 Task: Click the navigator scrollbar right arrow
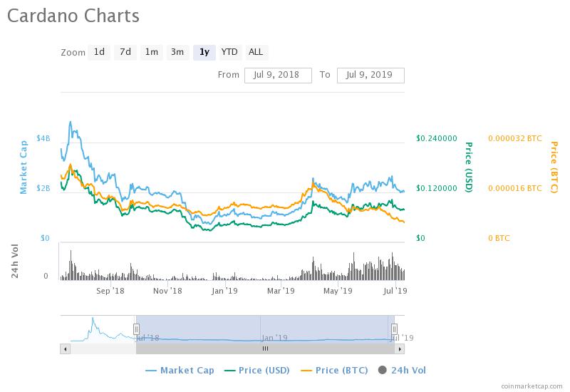pos(400,349)
